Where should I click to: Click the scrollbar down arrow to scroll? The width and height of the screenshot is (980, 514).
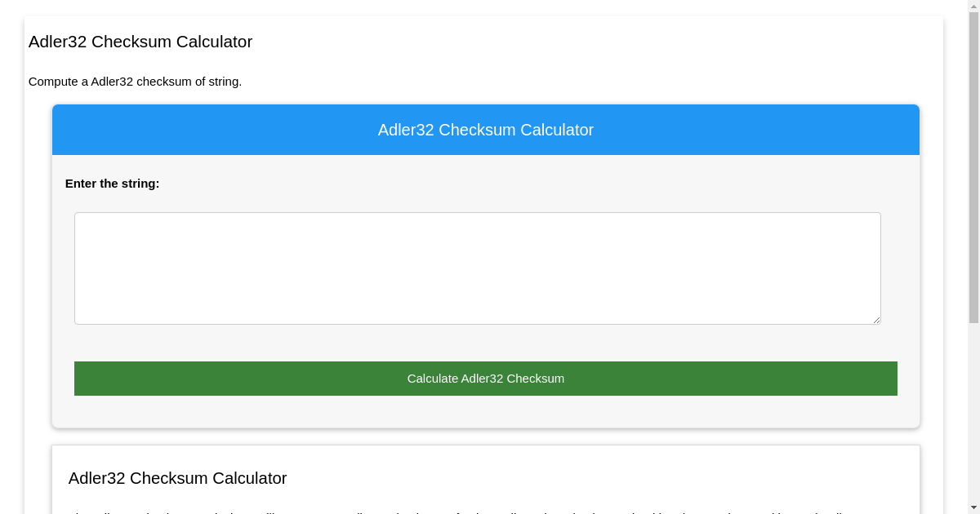coord(973,507)
